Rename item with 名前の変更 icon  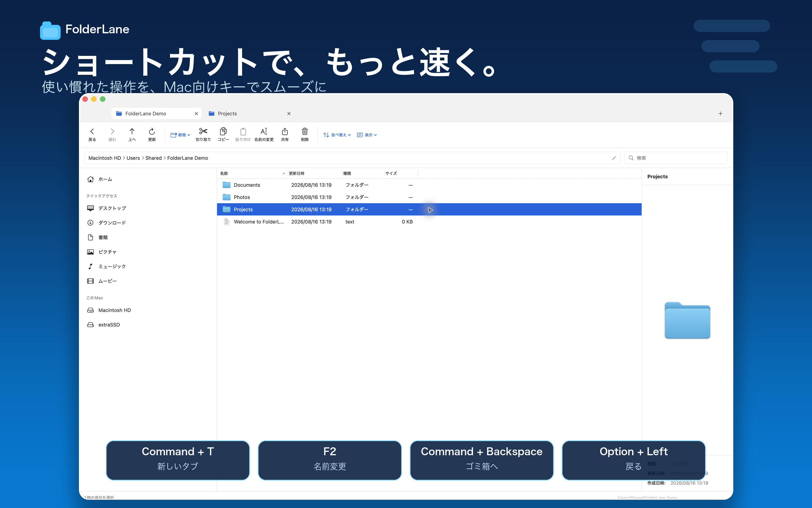[x=264, y=134]
